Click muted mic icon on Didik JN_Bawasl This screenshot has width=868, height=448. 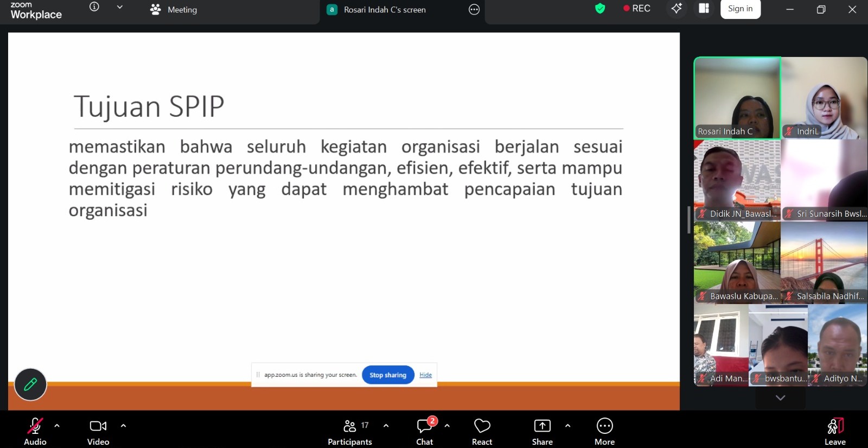pos(703,214)
